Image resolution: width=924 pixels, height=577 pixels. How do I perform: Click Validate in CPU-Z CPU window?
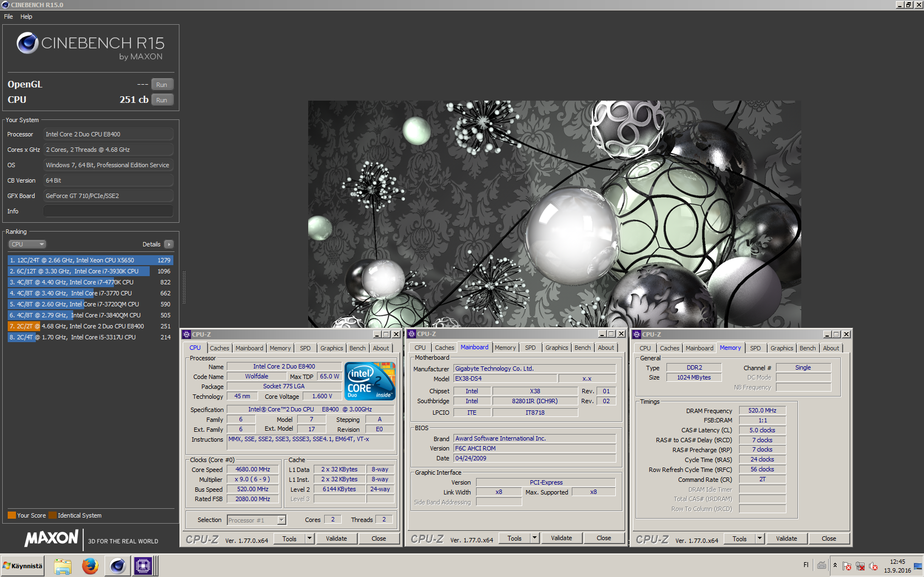coord(336,538)
